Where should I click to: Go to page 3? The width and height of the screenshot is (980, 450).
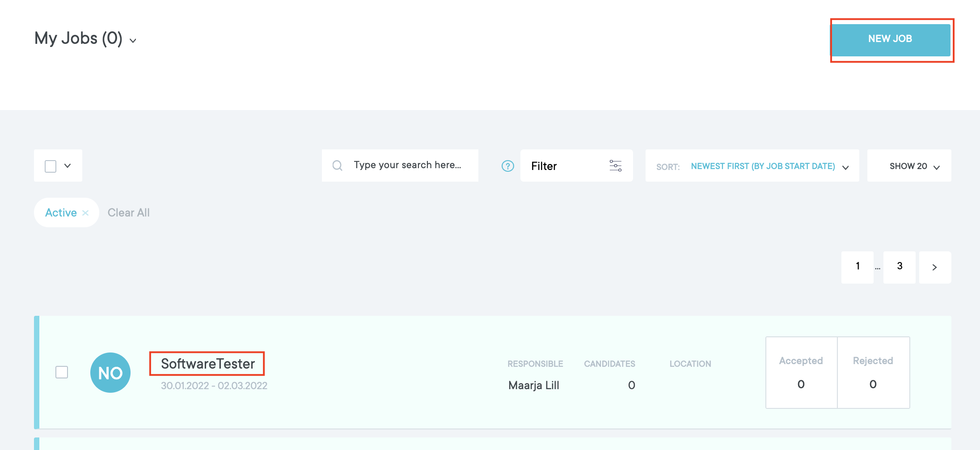(x=900, y=267)
